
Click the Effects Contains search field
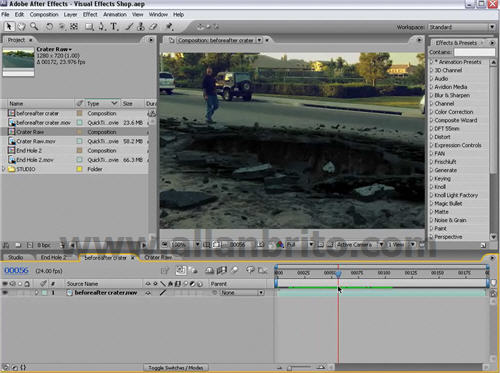pyautogui.click(x=475, y=52)
